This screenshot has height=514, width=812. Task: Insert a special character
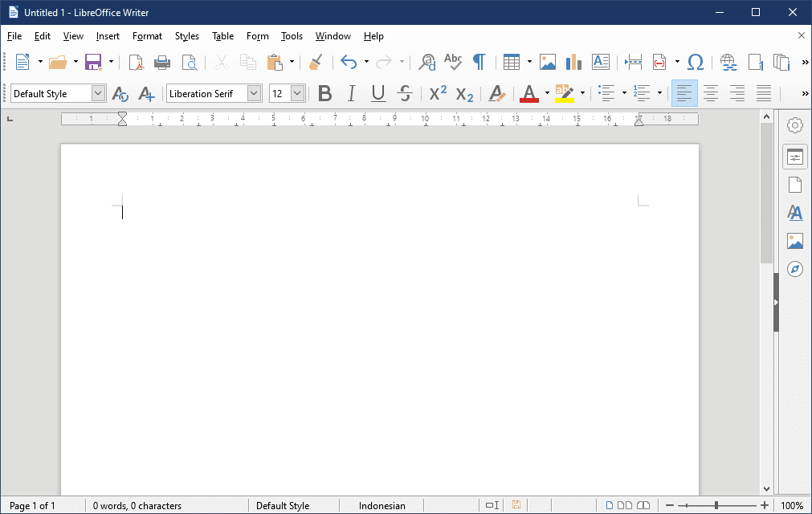(695, 62)
